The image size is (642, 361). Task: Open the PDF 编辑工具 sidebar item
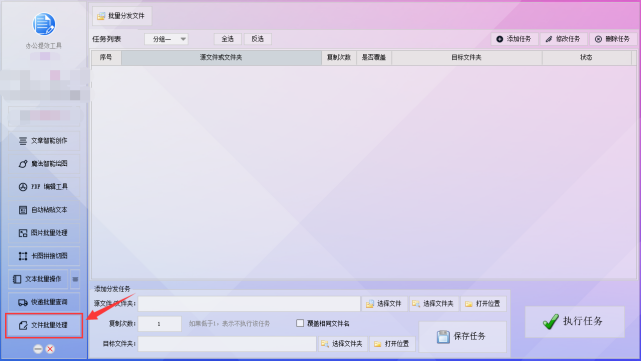tap(44, 187)
